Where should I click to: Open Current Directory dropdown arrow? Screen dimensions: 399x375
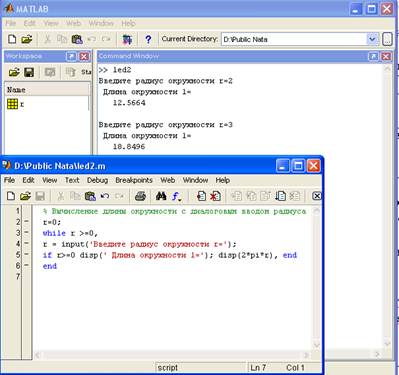click(x=372, y=39)
